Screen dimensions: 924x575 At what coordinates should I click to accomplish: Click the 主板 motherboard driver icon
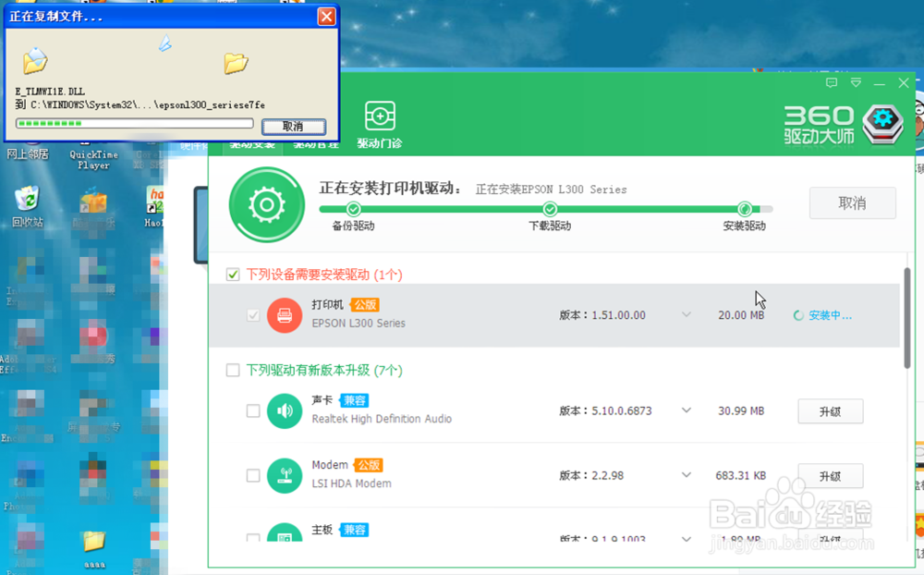(284, 536)
